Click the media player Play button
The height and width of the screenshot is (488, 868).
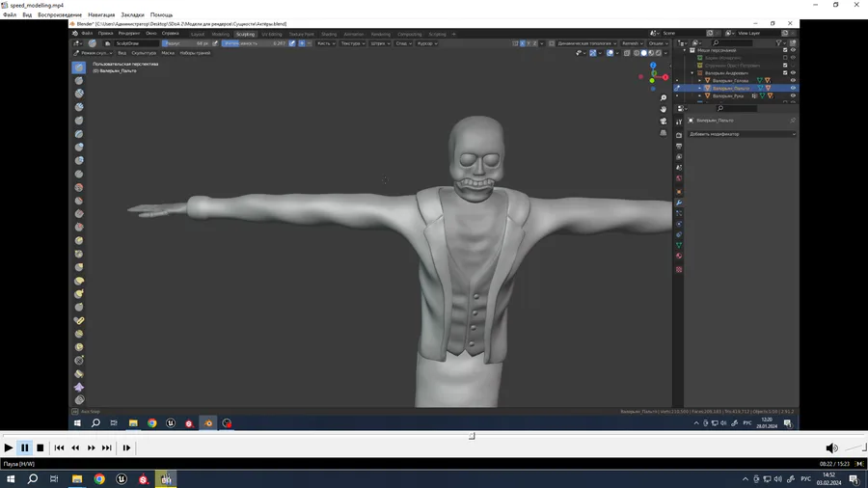tap(9, 447)
